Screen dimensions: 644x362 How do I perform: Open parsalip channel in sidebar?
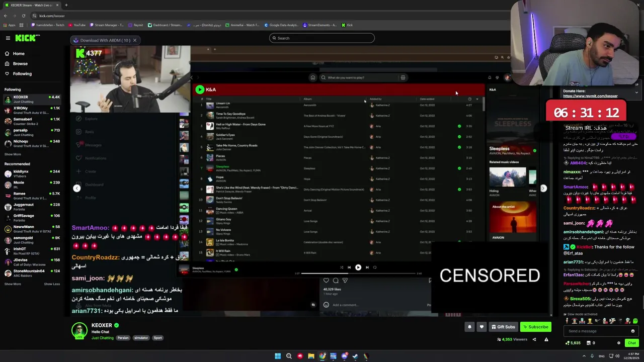click(x=31, y=132)
